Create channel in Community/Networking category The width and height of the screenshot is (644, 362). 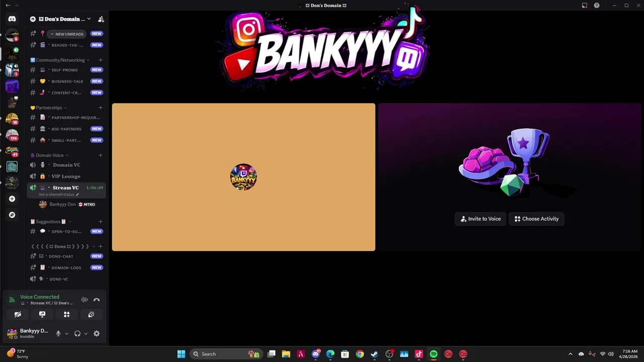(100, 60)
